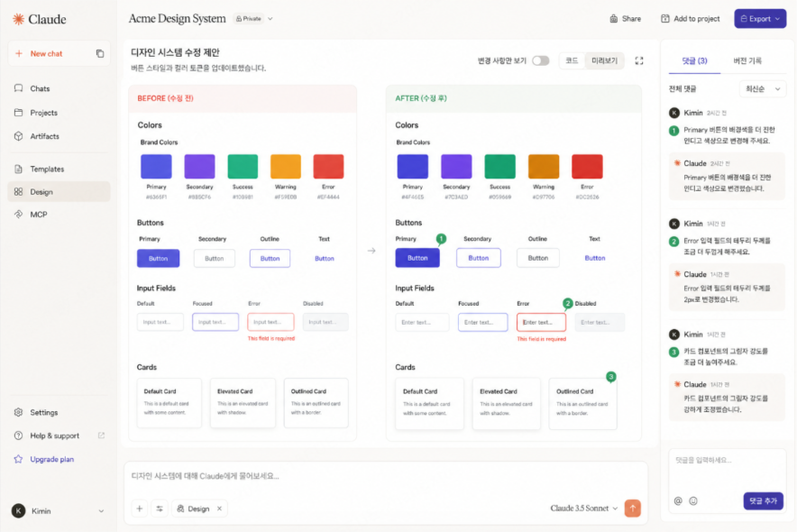Image resolution: width=797 pixels, height=532 pixels.
Task: Click Share button text
Action: pos(631,19)
